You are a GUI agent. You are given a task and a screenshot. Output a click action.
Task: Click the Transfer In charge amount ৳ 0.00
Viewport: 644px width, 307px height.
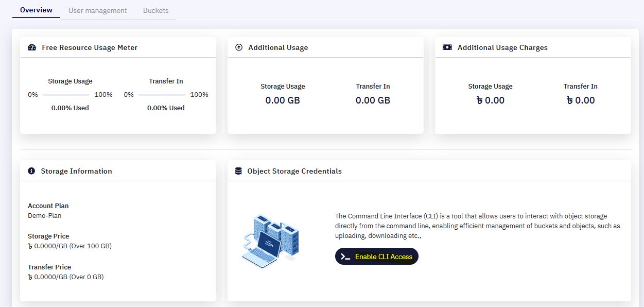click(581, 100)
